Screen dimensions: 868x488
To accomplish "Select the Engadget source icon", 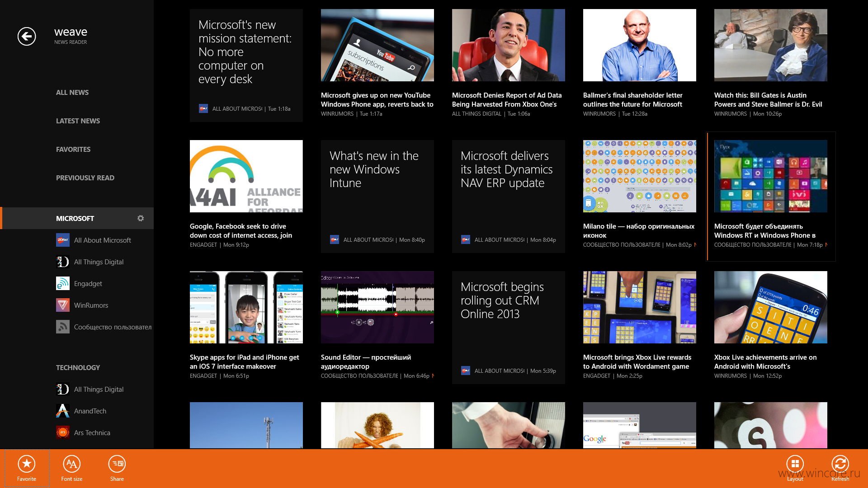I will (x=63, y=283).
